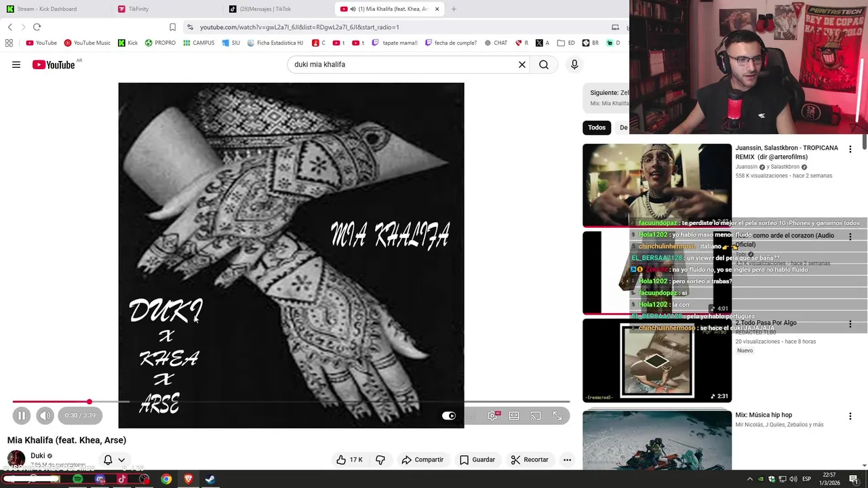Make the video fullscreen
The width and height of the screenshot is (868, 488).
(557, 415)
